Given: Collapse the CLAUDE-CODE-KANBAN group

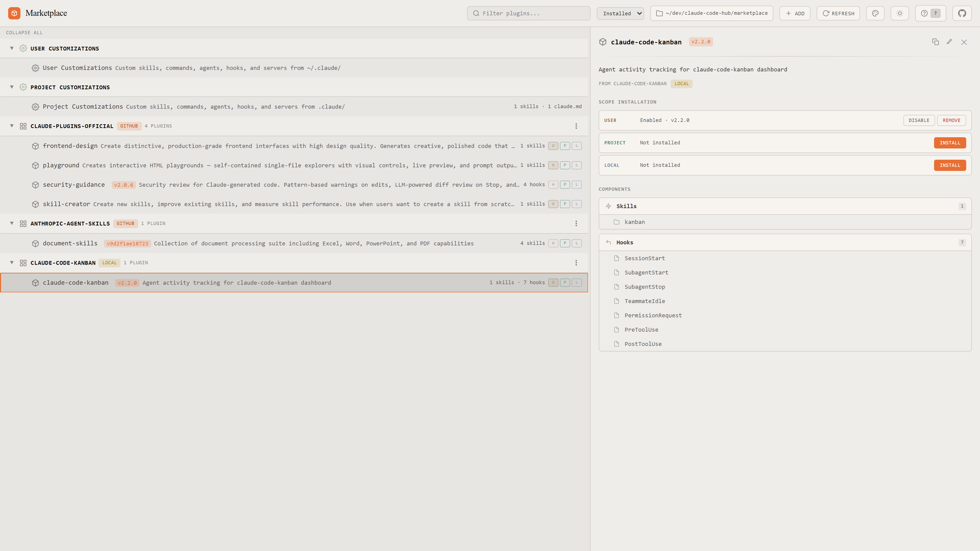Looking at the screenshot, I should coord(12,262).
